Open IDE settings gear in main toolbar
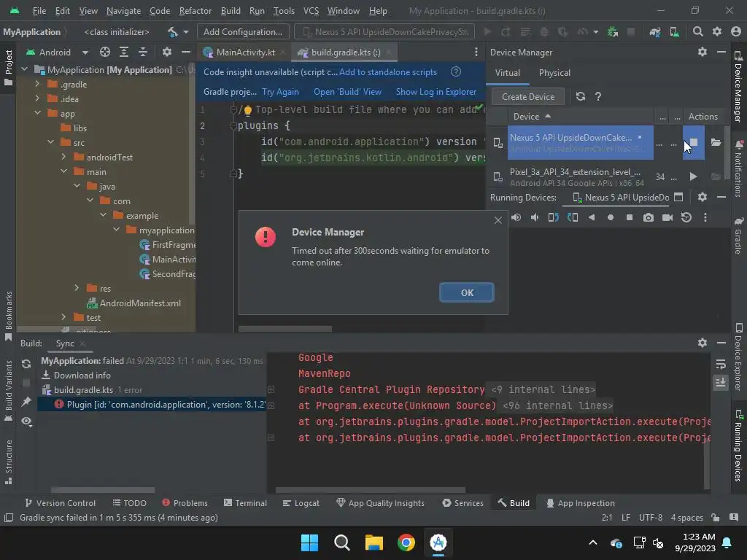 click(717, 32)
